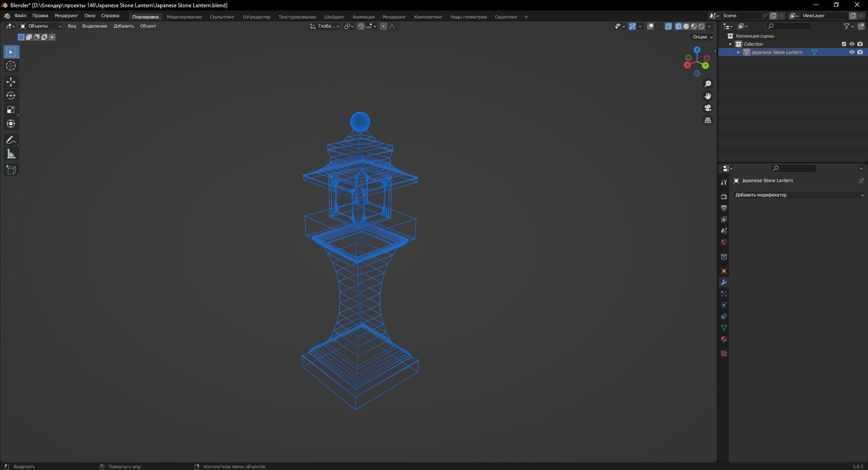Activate the Transform tool
The height and width of the screenshot is (470, 868).
[11, 124]
